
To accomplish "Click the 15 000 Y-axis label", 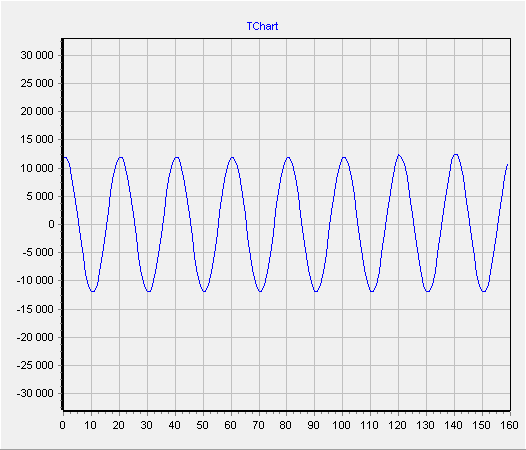I will (37, 140).
